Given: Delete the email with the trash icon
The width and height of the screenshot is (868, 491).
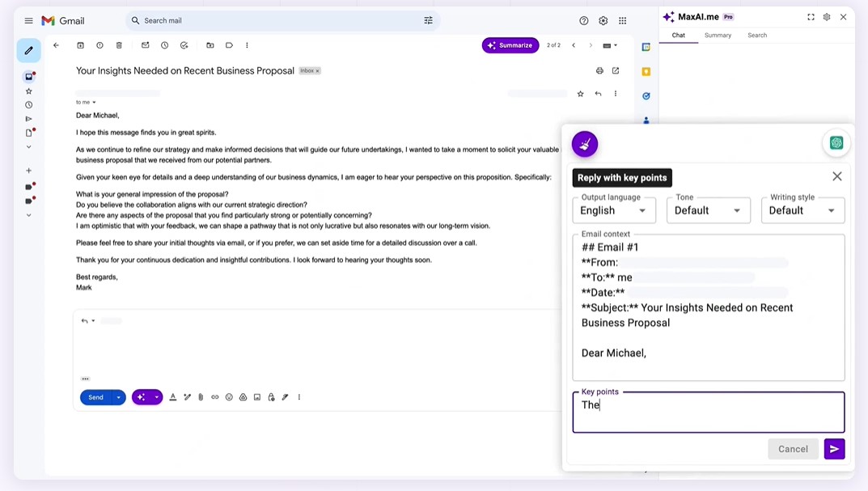Looking at the screenshot, I should pos(119,45).
